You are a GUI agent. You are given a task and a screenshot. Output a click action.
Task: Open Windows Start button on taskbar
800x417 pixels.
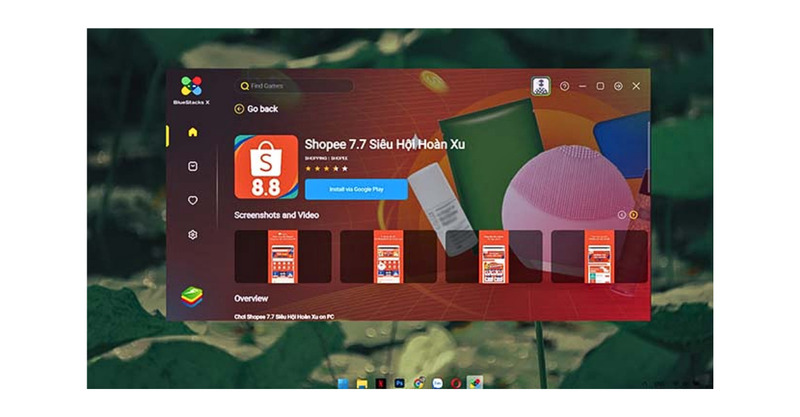[343, 383]
